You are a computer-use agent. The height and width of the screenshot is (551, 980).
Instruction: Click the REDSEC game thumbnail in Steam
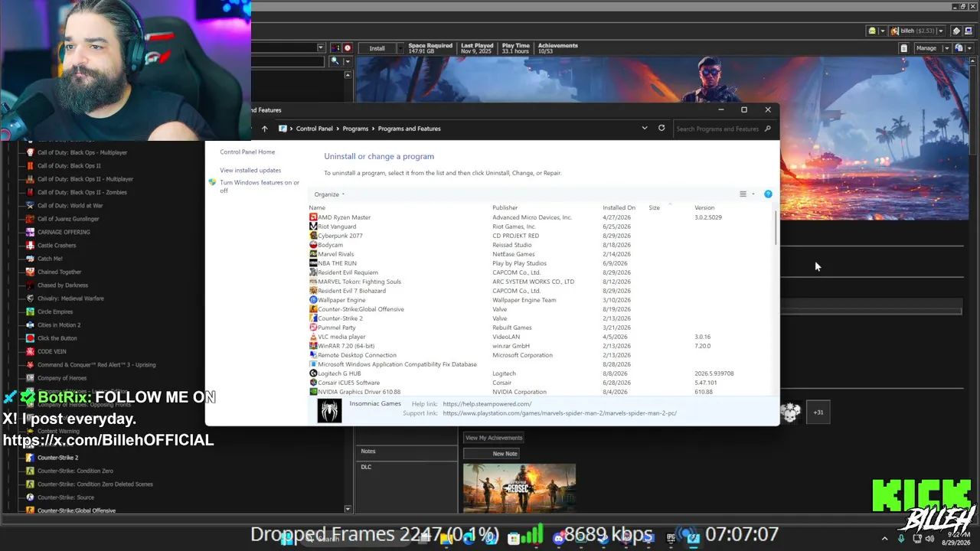click(x=519, y=487)
